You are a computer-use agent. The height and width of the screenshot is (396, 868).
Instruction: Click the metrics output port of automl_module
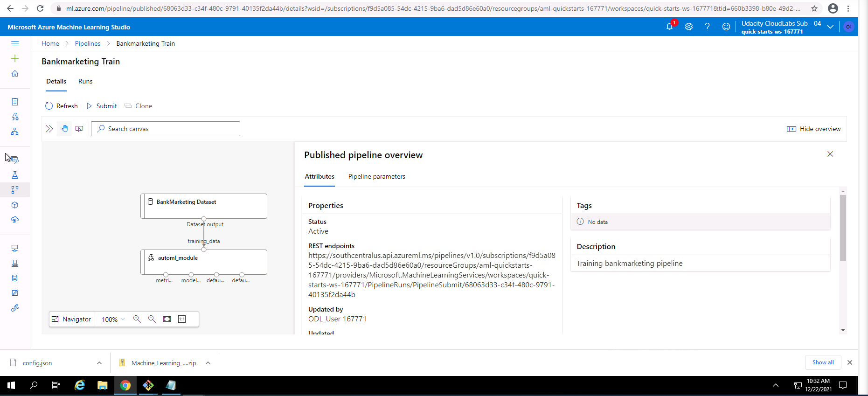[166, 275]
